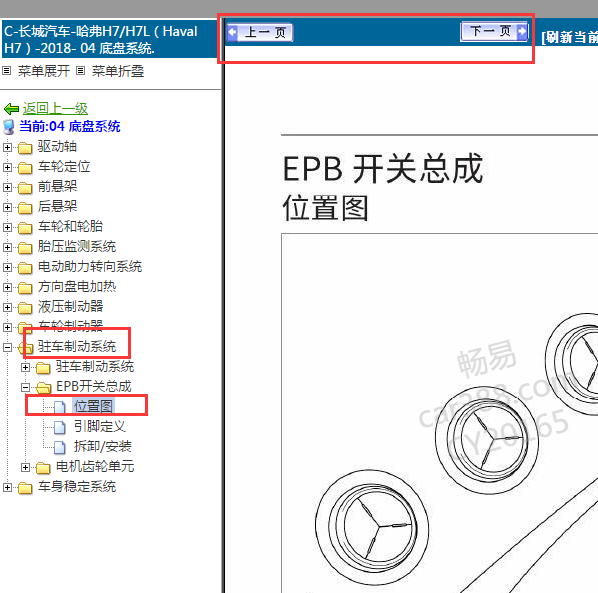Open 车身稳定系统 tree item
Viewport: 598px width, 593px height.
(x=77, y=487)
